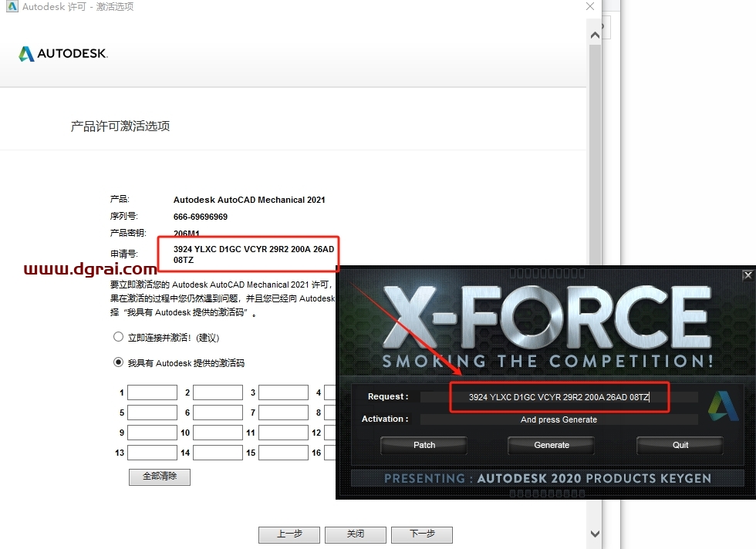Click the serial number 666-69696969

point(201,217)
